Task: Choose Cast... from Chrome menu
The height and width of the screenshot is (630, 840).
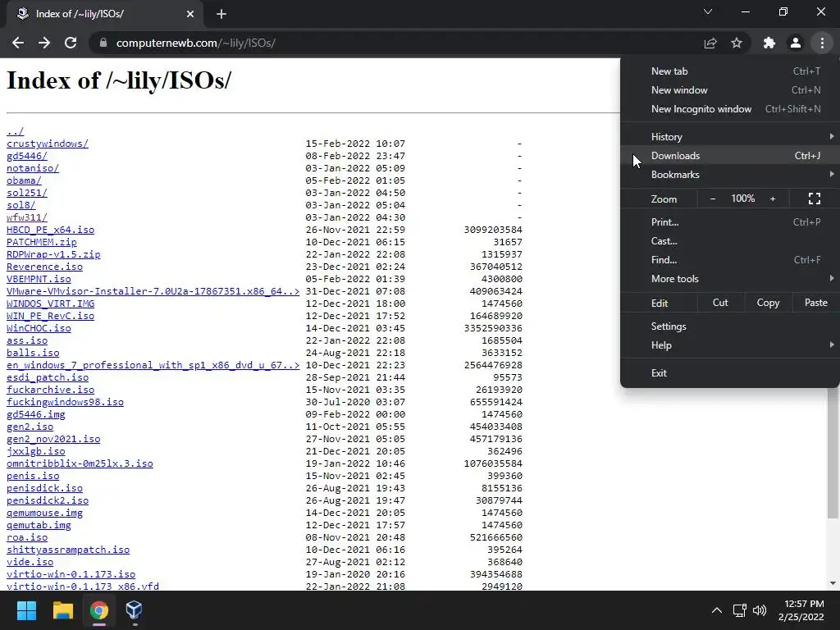Action: pos(729,241)
